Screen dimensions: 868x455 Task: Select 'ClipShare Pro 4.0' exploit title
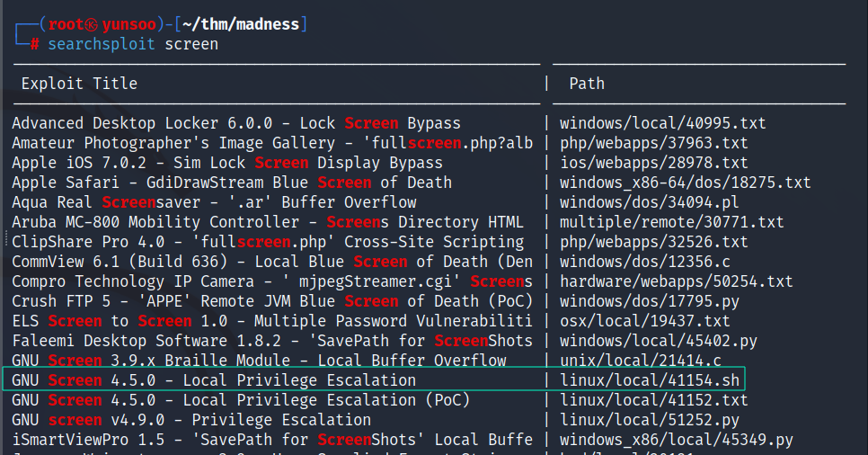268,242
